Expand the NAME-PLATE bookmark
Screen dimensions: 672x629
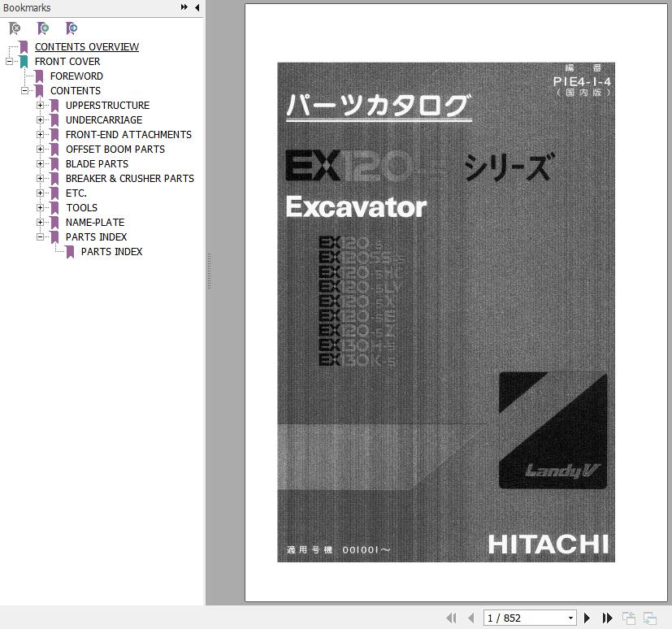(40, 222)
